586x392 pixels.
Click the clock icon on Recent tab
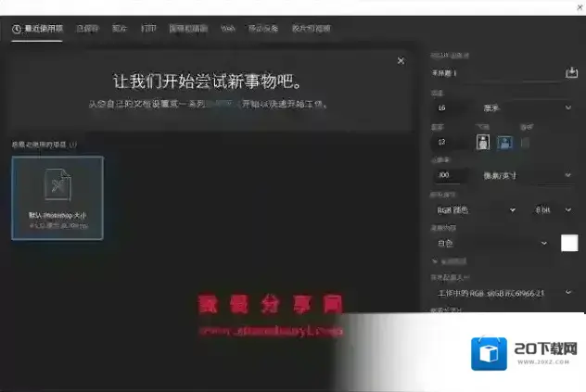[x=17, y=29]
